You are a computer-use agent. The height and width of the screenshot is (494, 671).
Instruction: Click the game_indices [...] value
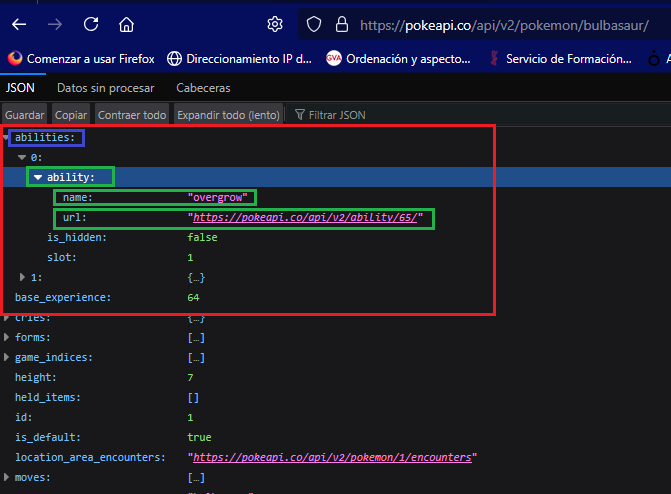pos(196,357)
